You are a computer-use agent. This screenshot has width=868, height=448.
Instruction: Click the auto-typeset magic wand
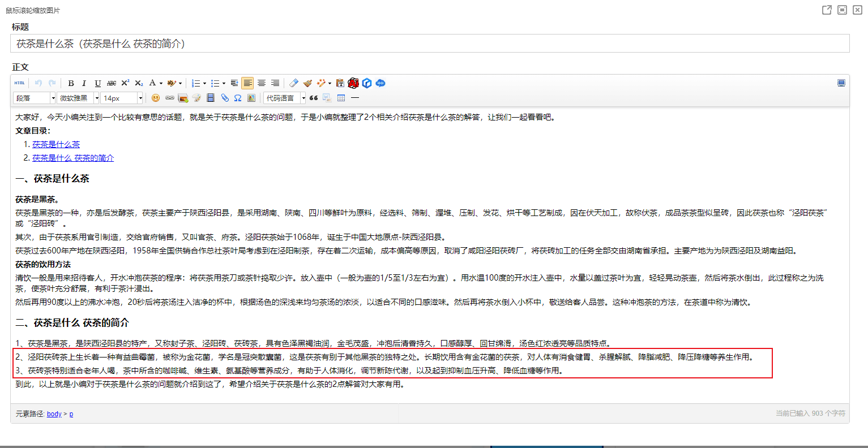(321, 83)
